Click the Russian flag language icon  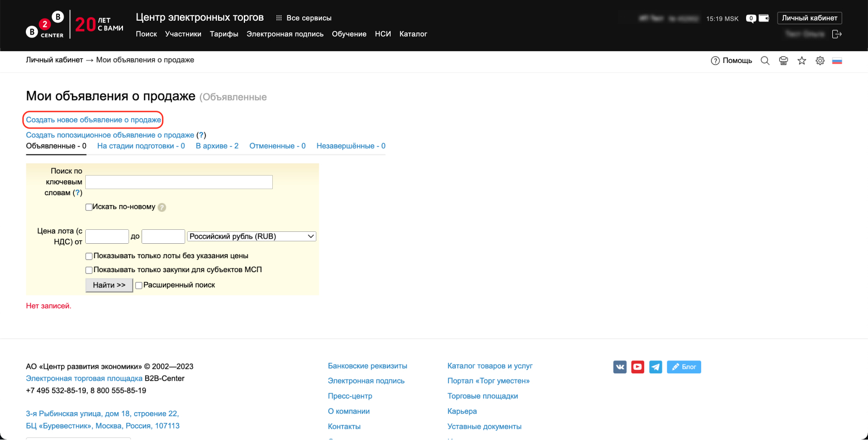837,61
